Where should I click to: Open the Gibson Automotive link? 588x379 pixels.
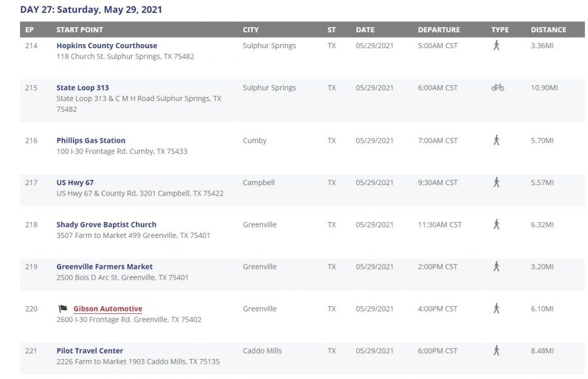click(x=108, y=308)
